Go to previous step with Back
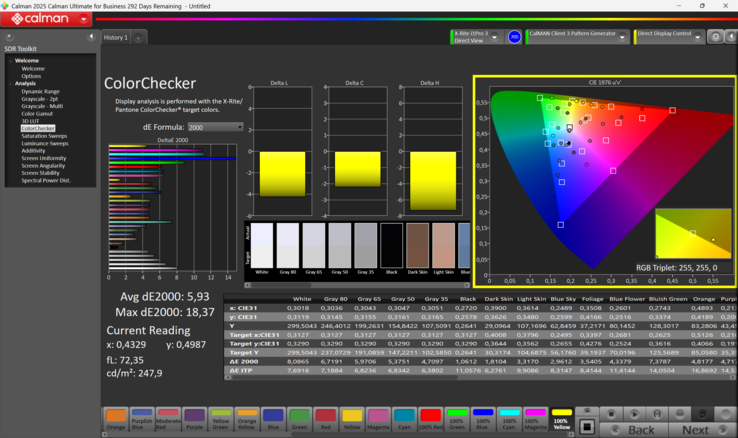 tap(634, 430)
